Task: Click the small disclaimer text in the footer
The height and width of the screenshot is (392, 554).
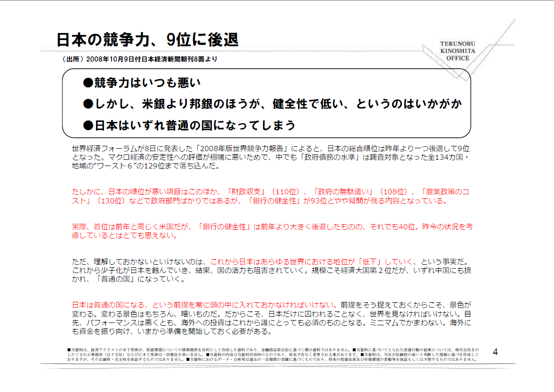Action: click(273, 354)
